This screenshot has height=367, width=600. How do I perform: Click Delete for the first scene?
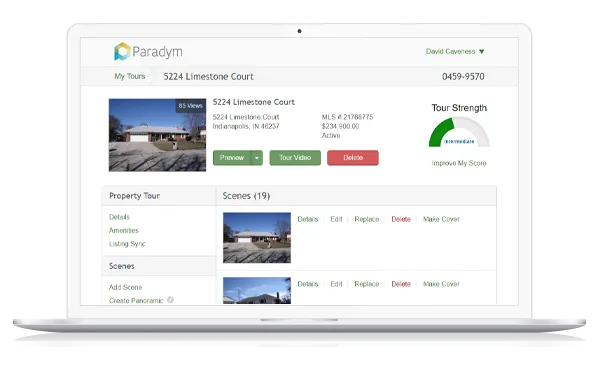(401, 219)
